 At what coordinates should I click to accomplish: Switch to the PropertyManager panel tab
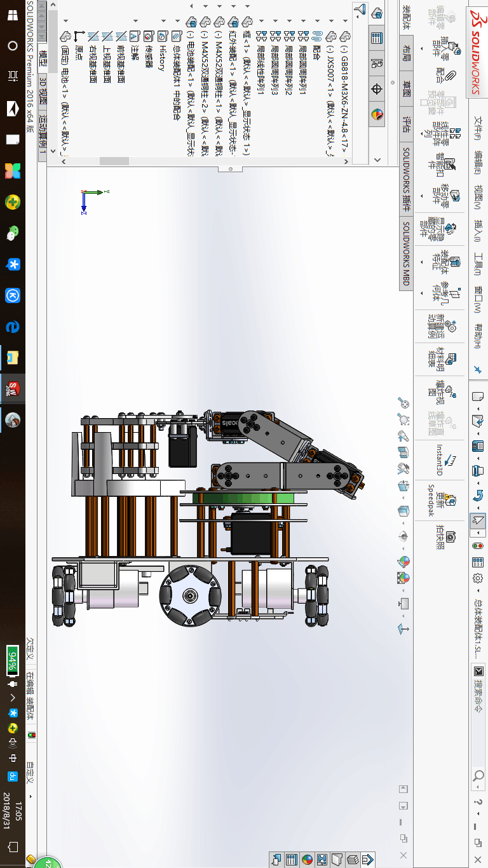click(x=376, y=37)
